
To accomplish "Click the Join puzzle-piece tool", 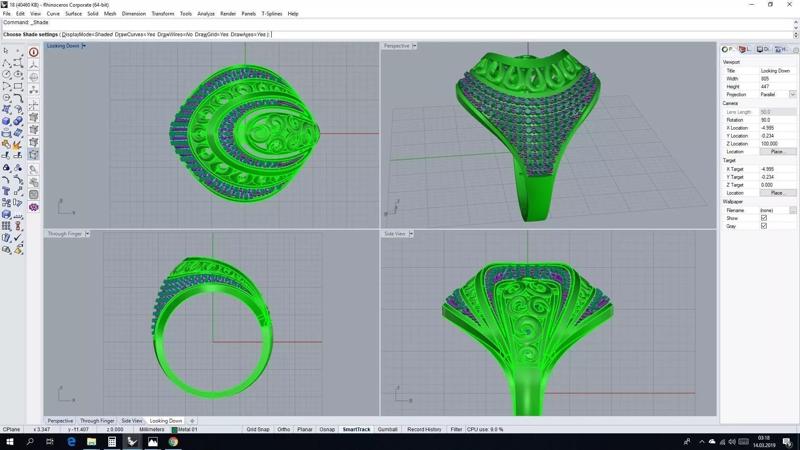I will click(6, 143).
